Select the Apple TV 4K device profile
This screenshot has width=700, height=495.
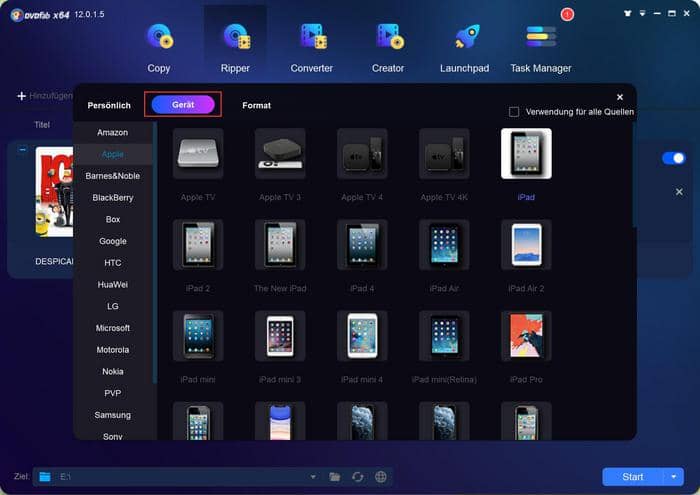444,153
